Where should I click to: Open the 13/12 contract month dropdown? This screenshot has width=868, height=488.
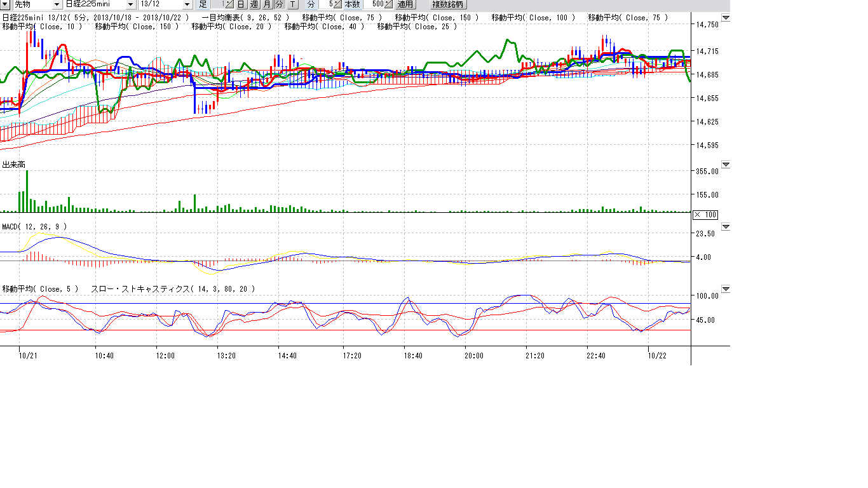[x=186, y=4]
